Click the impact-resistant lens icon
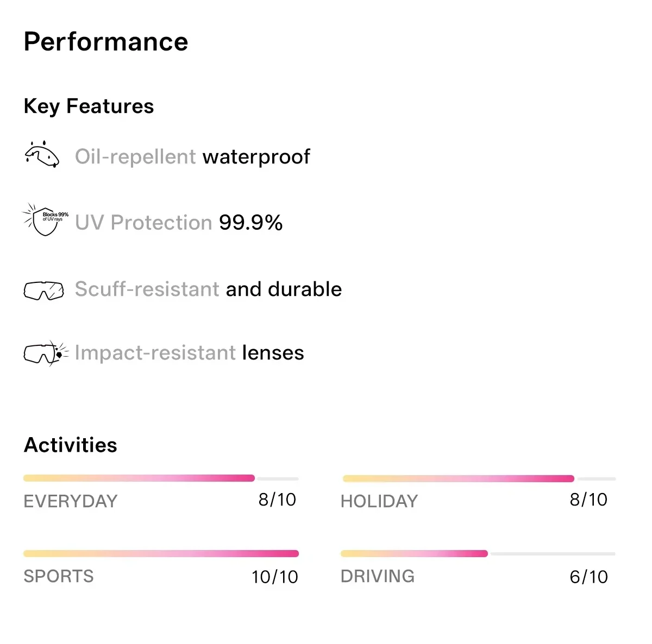The width and height of the screenshot is (652, 644). [x=46, y=353]
